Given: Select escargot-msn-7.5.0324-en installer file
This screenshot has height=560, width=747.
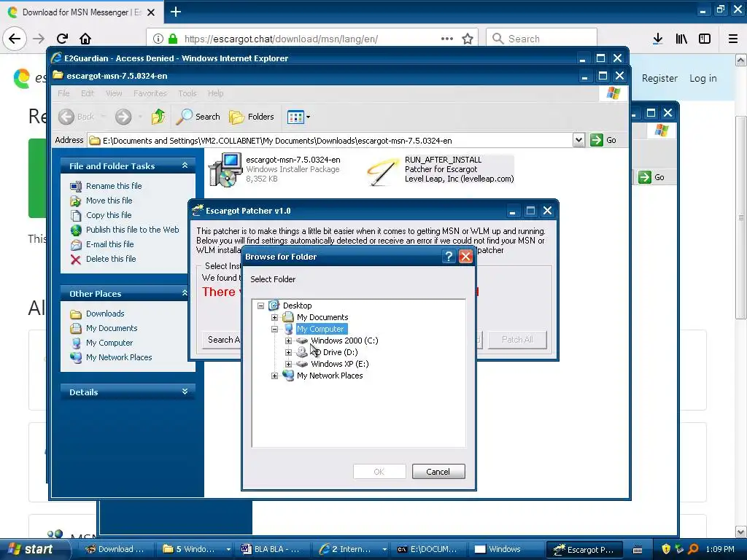Looking at the screenshot, I should pyautogui.click(x=275, y=169).
